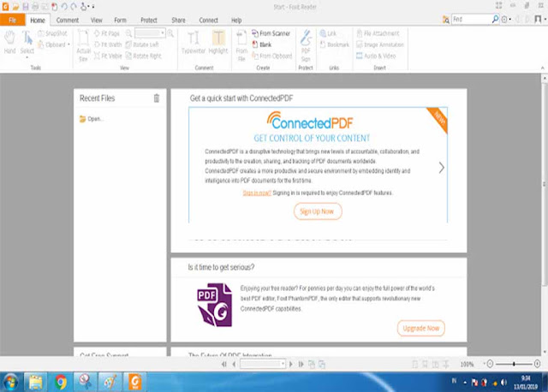Choose Fit Width view

(108, 45)
